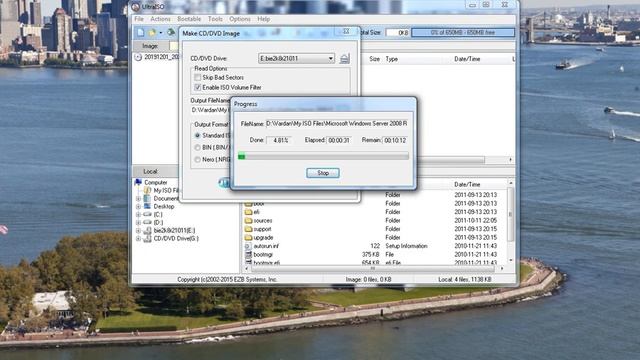Click the CD/DVD Drive(G:) icon
This screenshot has height=360, width=640.
[x=147, y=239]
